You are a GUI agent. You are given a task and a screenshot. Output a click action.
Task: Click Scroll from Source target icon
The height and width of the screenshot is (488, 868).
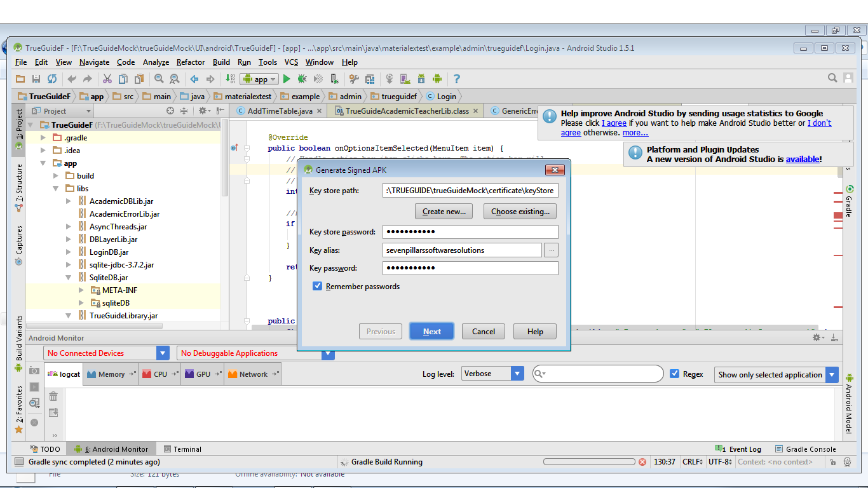coord(170,111)
